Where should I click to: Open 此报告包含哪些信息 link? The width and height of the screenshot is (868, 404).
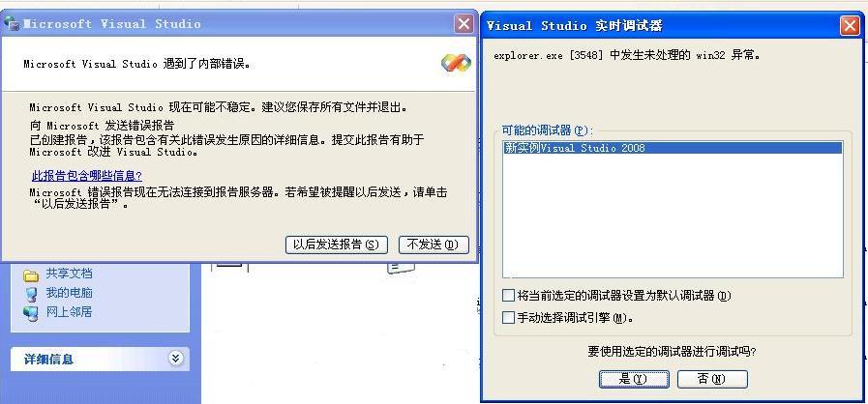87,176
